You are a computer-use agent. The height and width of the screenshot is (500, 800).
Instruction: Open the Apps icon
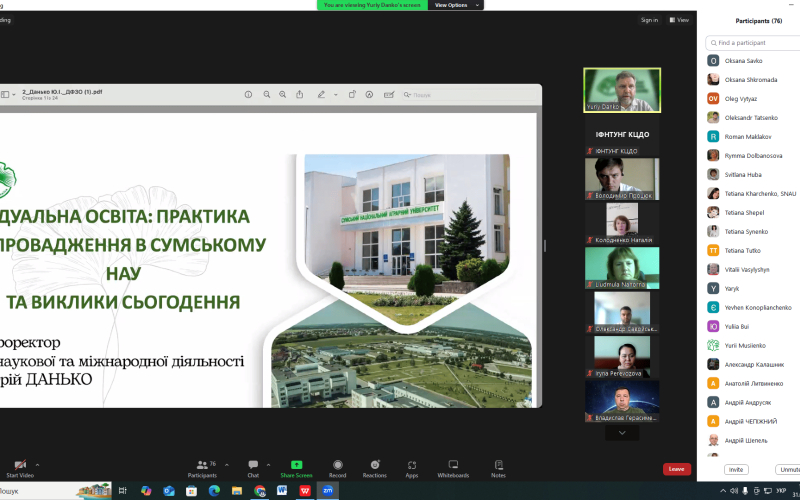pyautogui.click(x=412, y=465)
